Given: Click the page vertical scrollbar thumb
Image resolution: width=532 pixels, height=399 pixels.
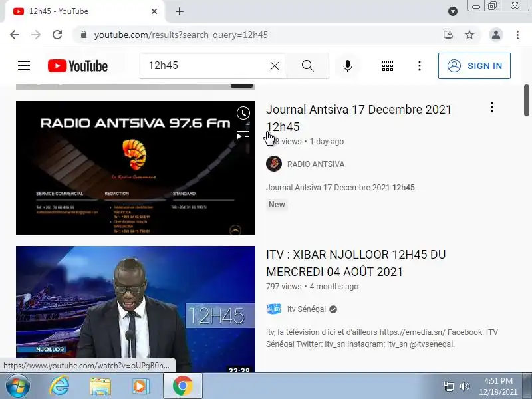Looking at the screenshot, I should (526, 100).
